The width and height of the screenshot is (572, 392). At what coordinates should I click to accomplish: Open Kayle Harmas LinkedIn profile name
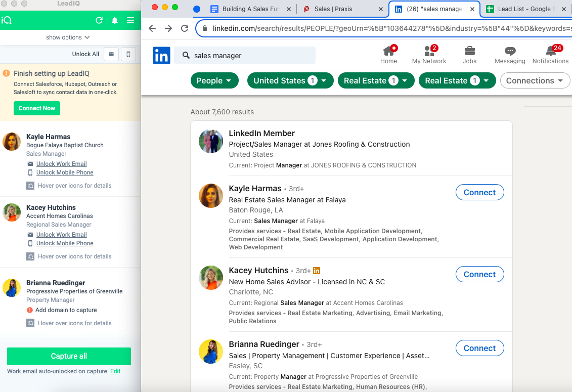coord(255,188)
